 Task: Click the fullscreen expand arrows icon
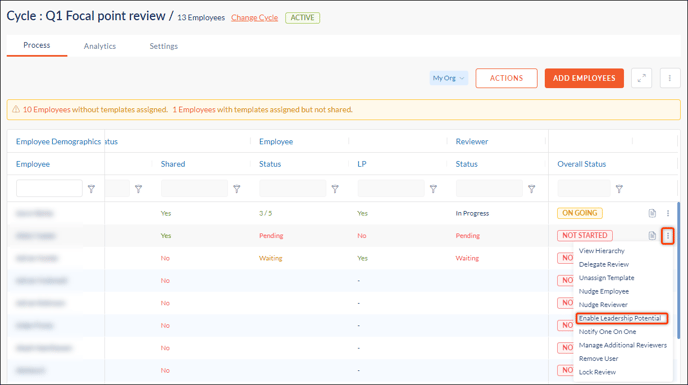641,78
